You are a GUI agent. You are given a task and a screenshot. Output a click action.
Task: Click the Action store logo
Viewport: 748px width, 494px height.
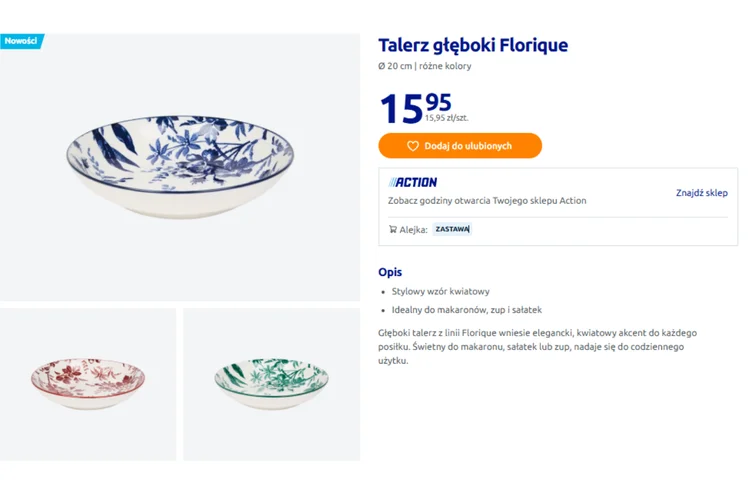coord(413,182)
